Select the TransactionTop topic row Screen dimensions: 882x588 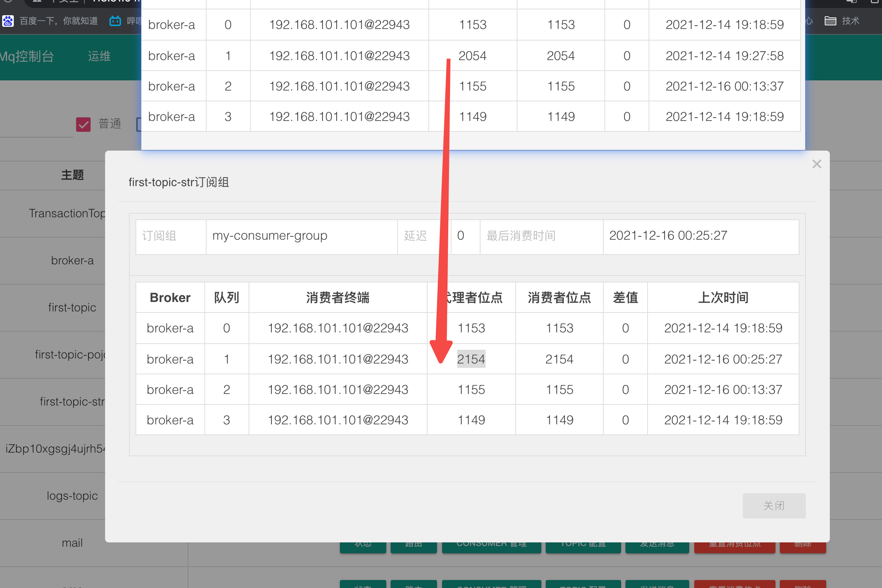click(67, 213)
